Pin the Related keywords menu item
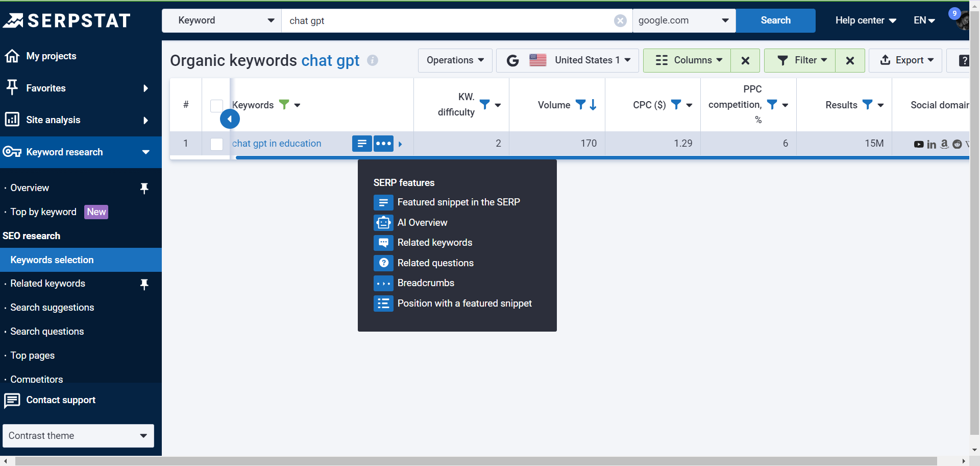 click(x=144, y=284)
